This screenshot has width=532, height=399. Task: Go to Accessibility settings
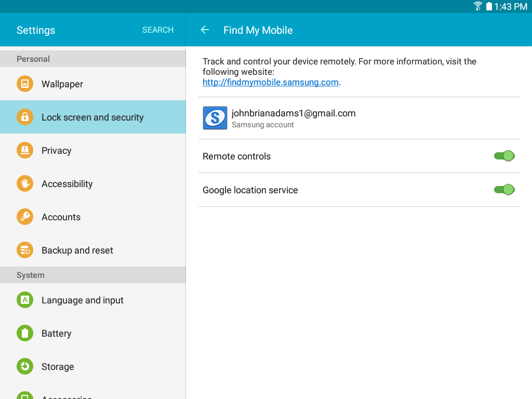pyautogui.click(x=93, y=183)
